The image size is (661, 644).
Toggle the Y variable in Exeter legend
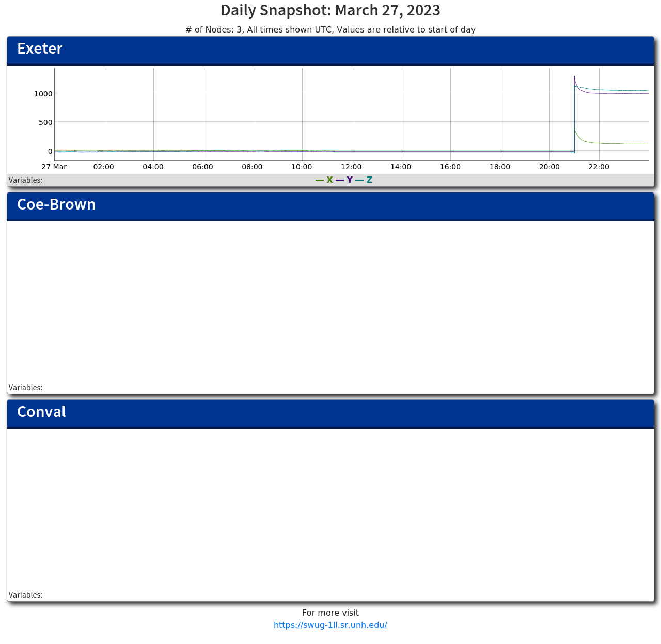[344, 180]
